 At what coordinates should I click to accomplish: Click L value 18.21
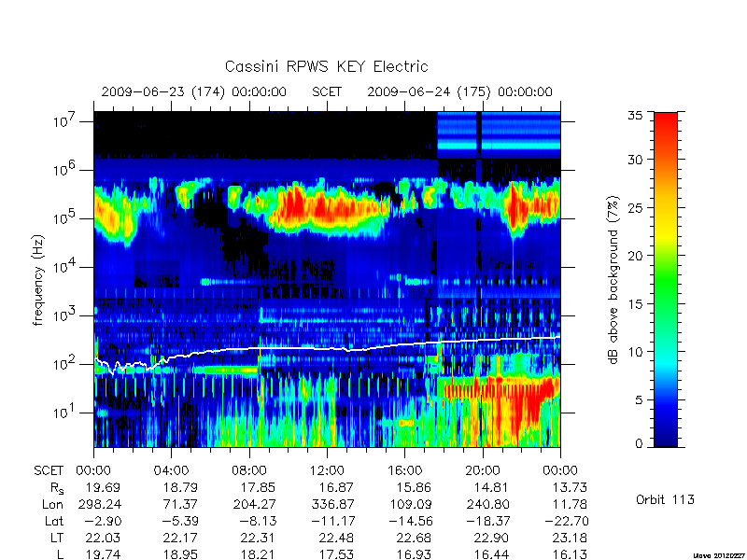(x=259, y=554)
